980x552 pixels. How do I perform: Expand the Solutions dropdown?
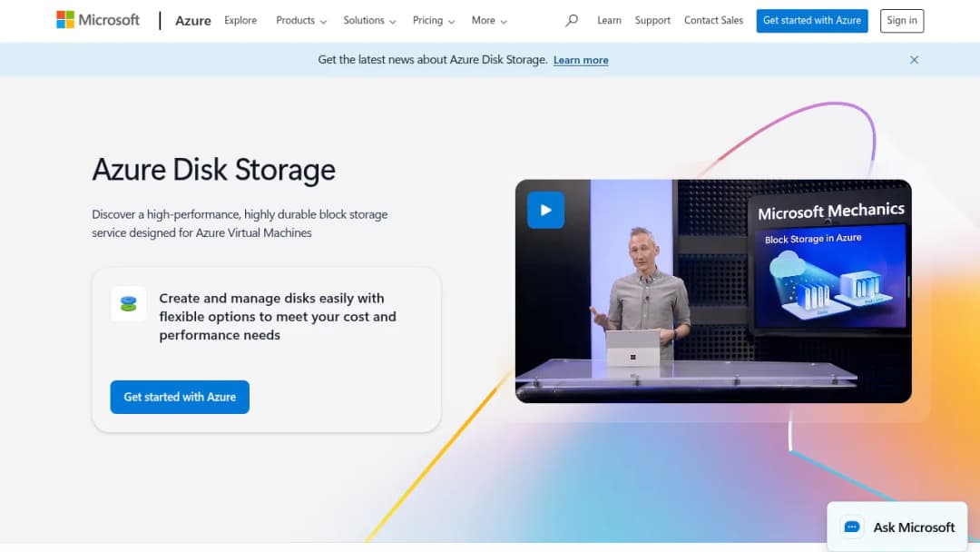[369, 21]
